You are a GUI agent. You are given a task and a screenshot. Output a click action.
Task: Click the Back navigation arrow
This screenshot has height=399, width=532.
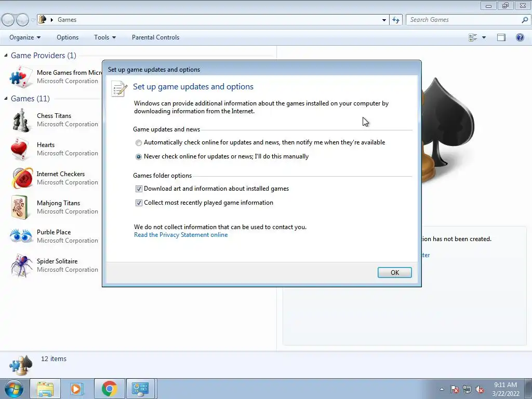click(x=8, y=20)
